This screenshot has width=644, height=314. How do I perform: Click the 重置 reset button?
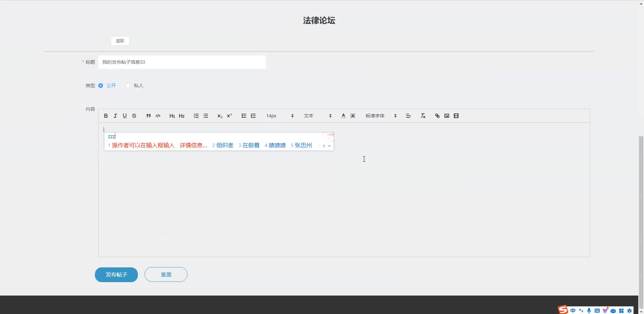(166, 274)
